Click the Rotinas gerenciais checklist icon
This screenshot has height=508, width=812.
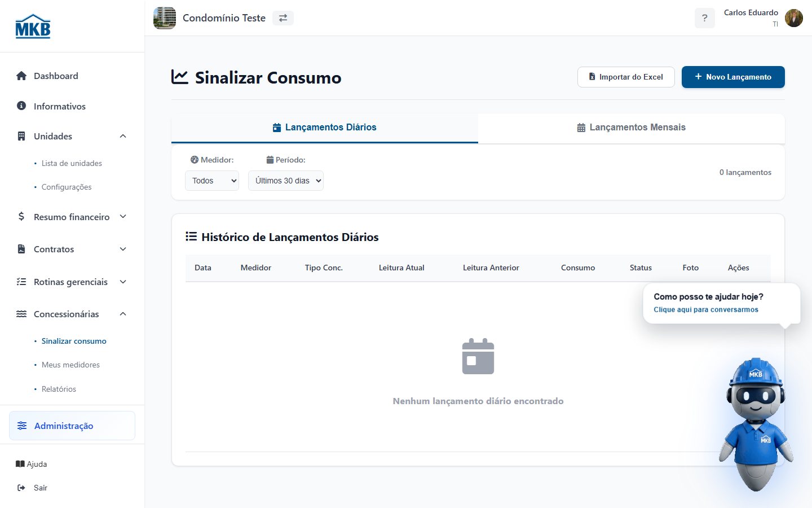point(21,282)
